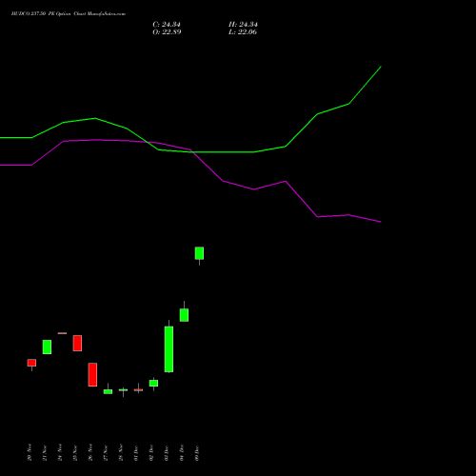Select the 24 Nov date label
The height and width of the screenshot is (476, 476).
tap(60, 452)
